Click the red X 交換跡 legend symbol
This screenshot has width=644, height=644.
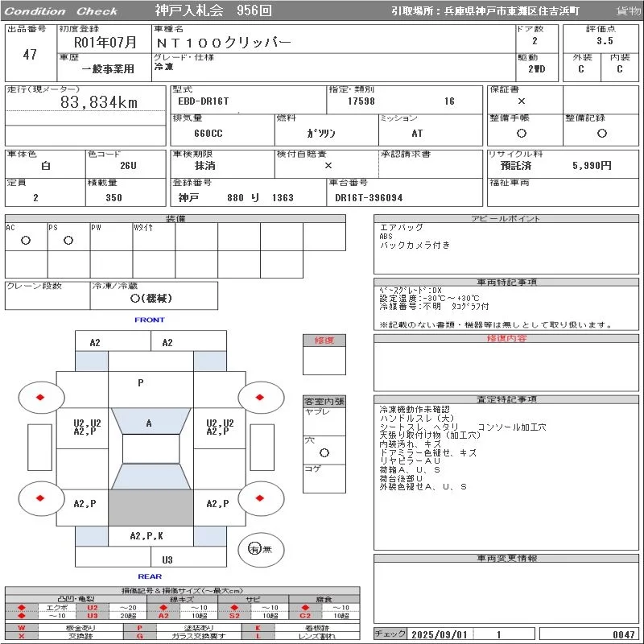(x=21, y=636)
